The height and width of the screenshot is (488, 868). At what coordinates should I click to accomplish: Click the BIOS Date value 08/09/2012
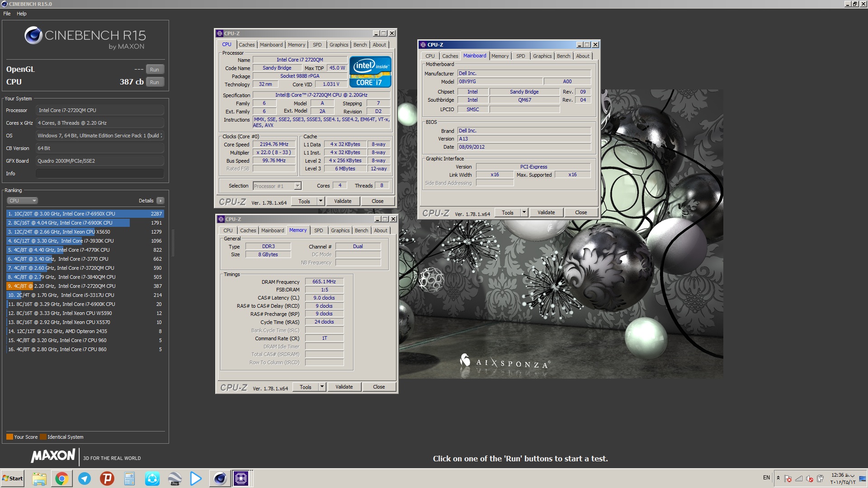pyautogui.click(x=524, y=147)
